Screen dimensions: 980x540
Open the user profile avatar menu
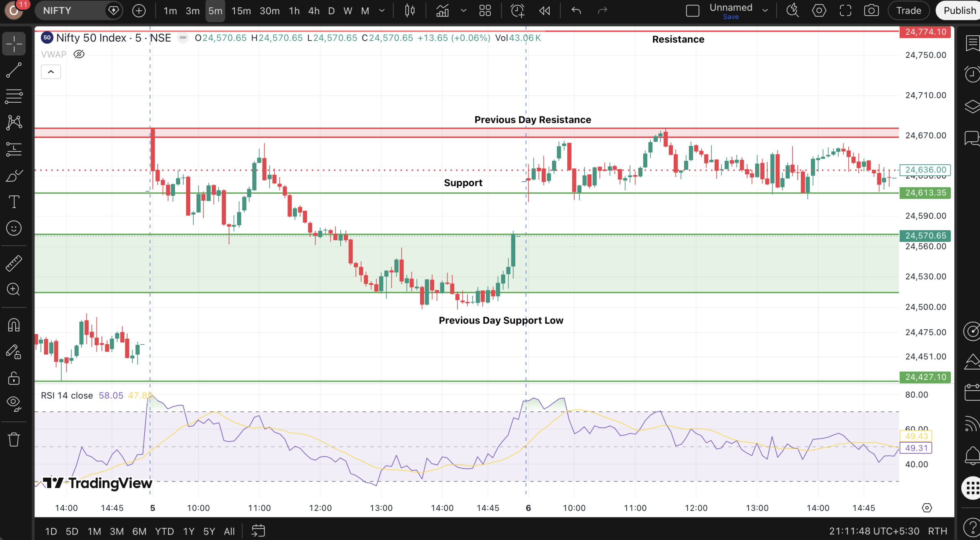(14, 10)
